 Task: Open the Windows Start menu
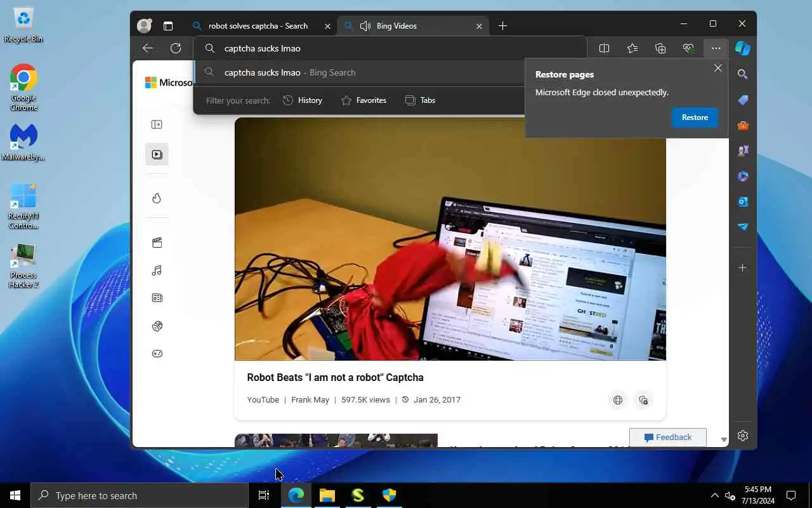click(15, 495)
